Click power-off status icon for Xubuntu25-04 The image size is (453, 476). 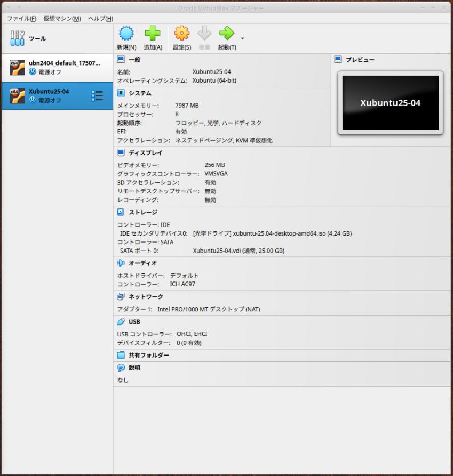click(x=33, y=100)
